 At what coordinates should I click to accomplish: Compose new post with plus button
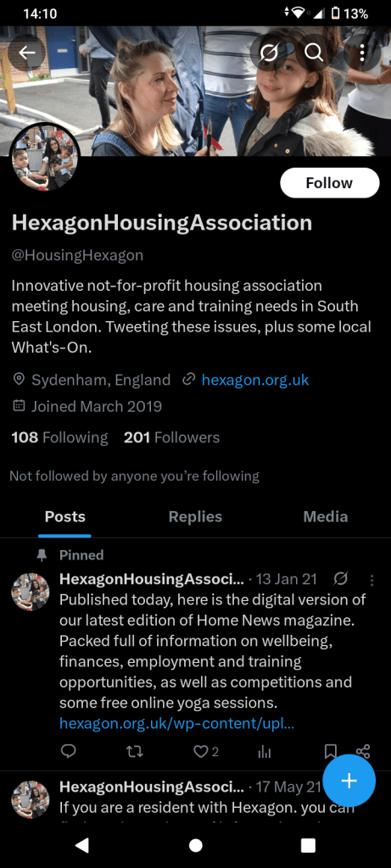[349, 781]
